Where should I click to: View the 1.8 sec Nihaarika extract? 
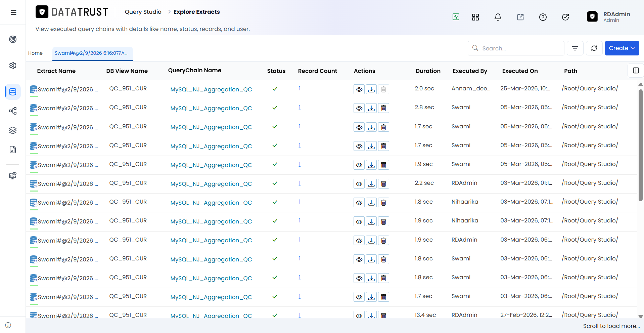[x=359, y=203]
